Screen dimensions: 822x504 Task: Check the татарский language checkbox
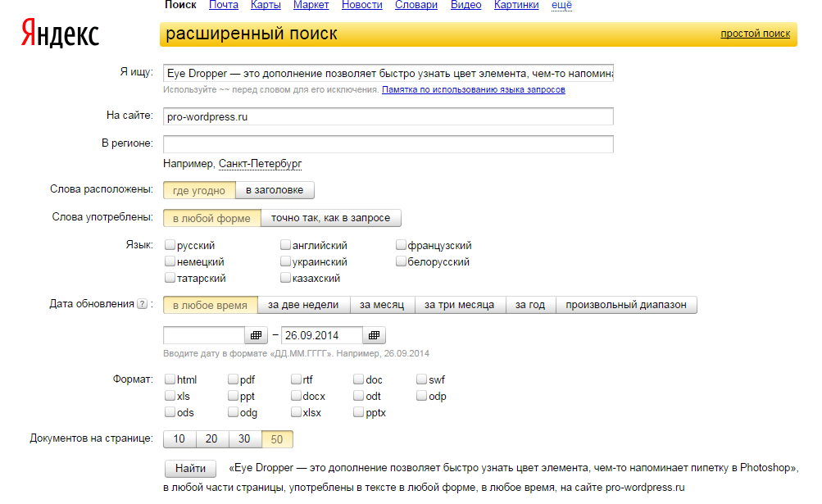coord(170,278)
